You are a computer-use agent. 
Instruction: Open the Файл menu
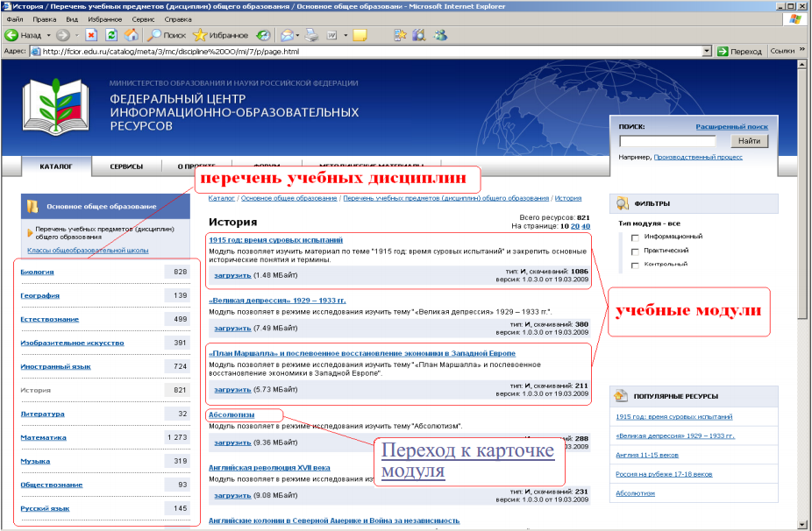tap(15, 19)
